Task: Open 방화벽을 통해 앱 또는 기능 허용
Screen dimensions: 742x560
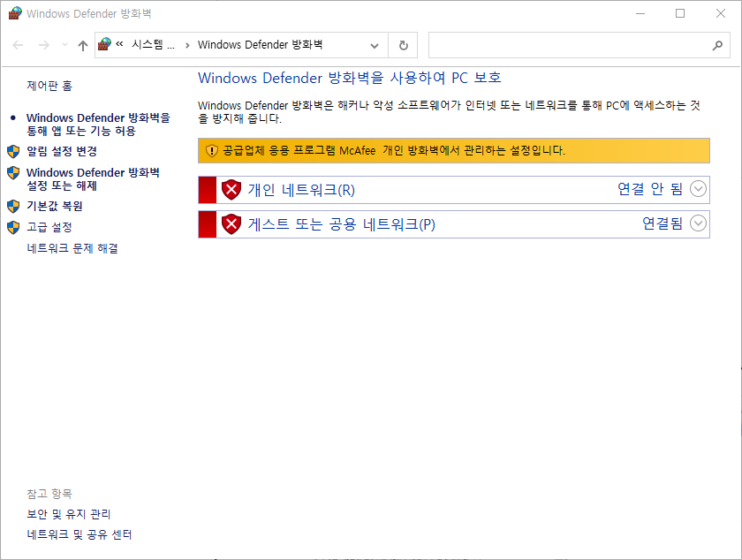Action: pos(98,124)
